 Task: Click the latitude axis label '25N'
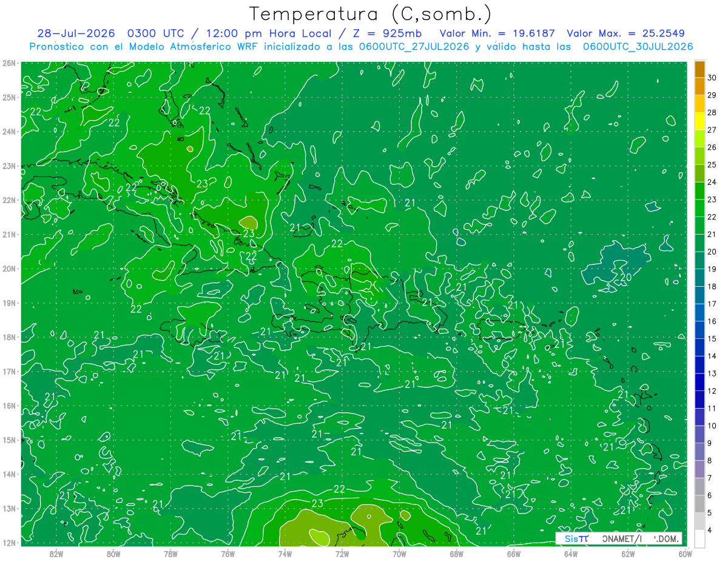8,97
